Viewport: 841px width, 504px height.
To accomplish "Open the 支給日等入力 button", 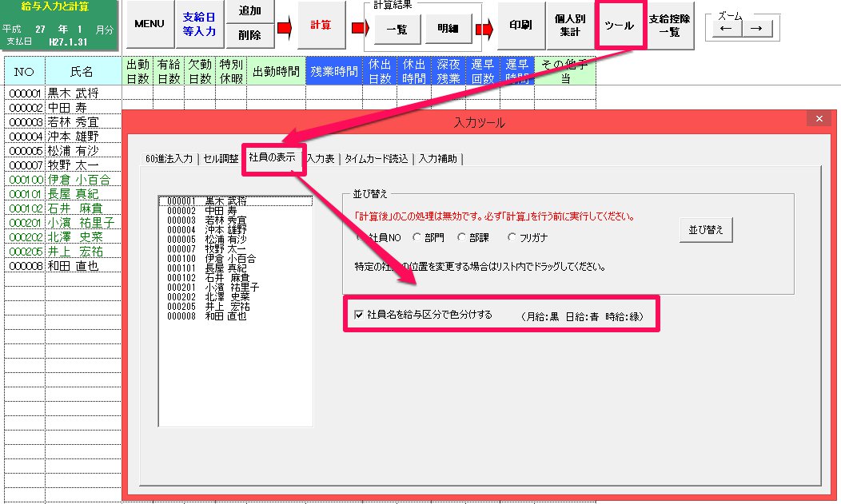I will tap(199, 25).
